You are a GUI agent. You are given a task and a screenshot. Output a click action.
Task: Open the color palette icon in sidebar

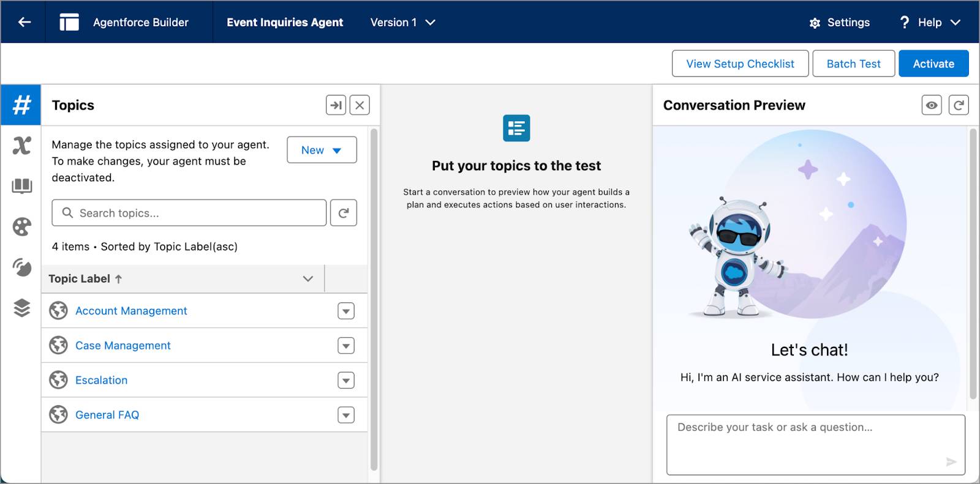tap(21, 227)
